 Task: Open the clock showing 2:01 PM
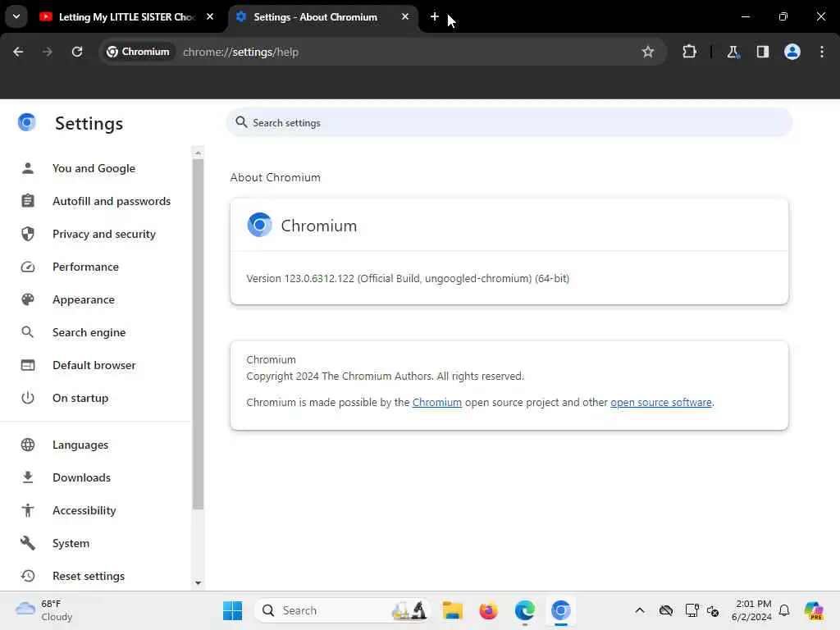tap(751, 610)
